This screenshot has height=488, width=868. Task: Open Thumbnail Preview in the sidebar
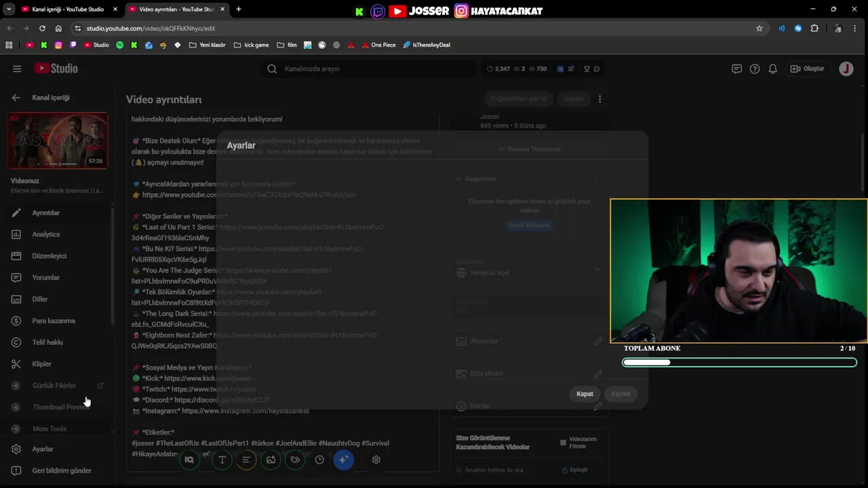pos(56,407)
